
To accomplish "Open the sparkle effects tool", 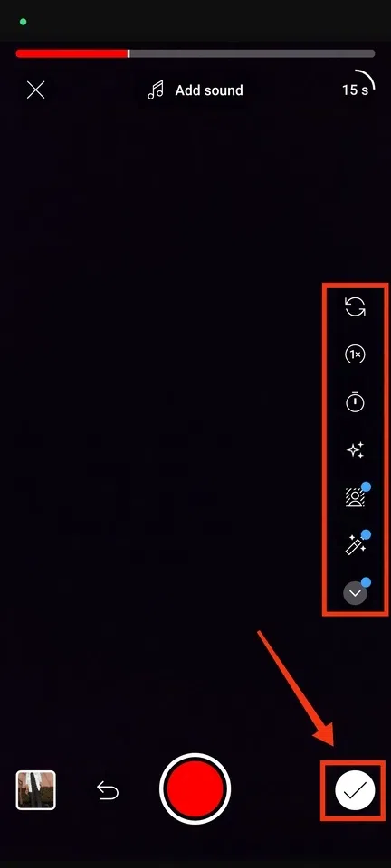I will pos(355,450).
